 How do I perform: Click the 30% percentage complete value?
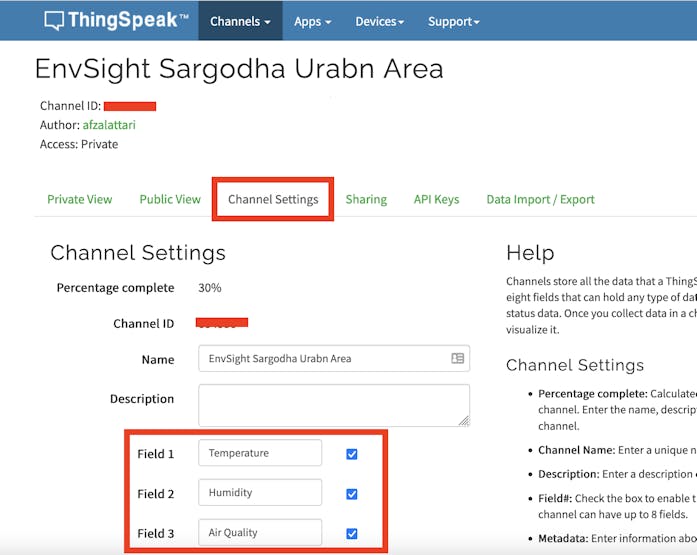210,288
